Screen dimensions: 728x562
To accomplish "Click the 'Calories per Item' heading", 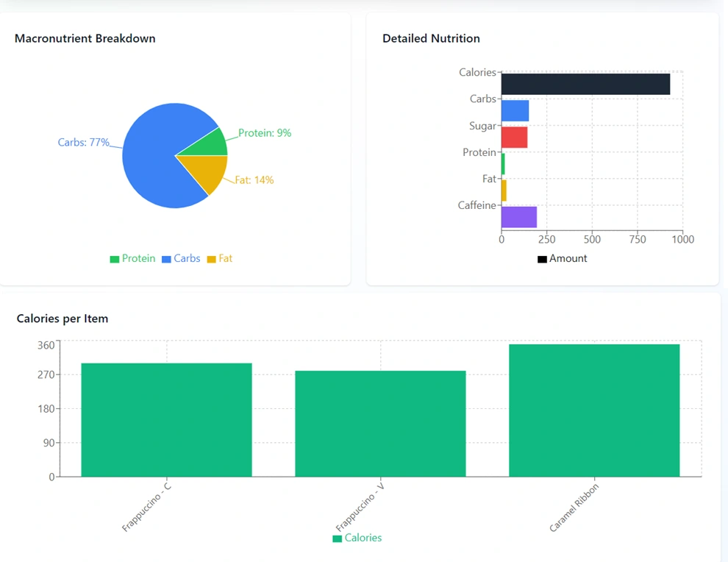I will [63, 319].
